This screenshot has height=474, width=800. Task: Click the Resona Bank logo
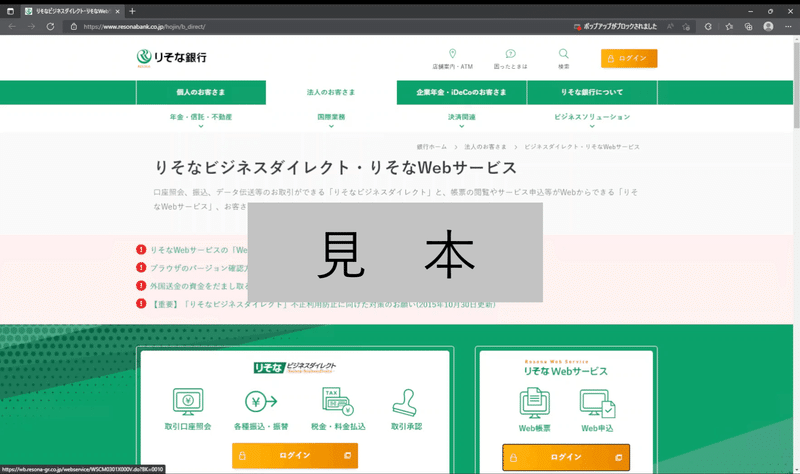click(x=171, y=58)
